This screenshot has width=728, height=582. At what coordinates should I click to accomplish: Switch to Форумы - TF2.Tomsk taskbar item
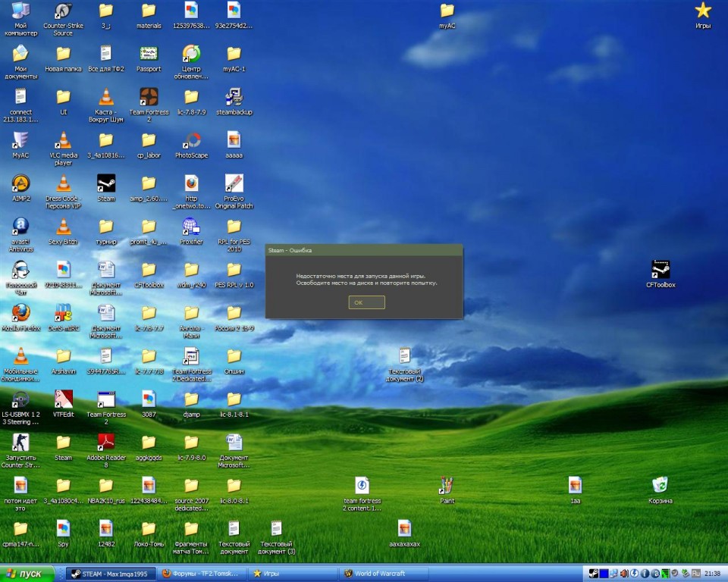(x=201, y=573)
